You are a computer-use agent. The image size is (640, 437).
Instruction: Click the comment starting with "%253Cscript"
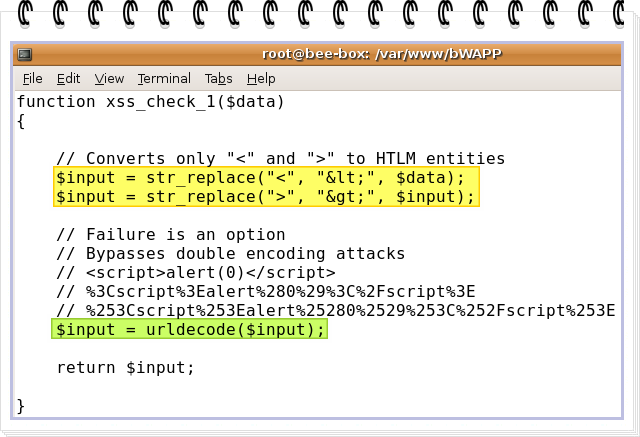336,311
